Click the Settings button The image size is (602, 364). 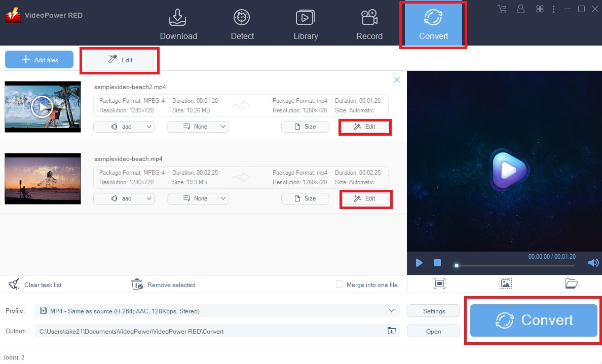coord(433,311)
